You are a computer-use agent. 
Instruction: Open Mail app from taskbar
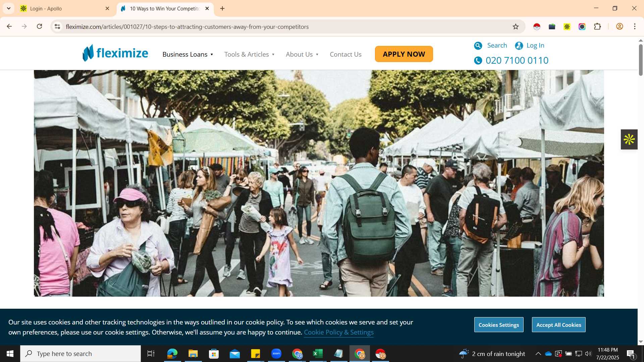tap(235, 354)
